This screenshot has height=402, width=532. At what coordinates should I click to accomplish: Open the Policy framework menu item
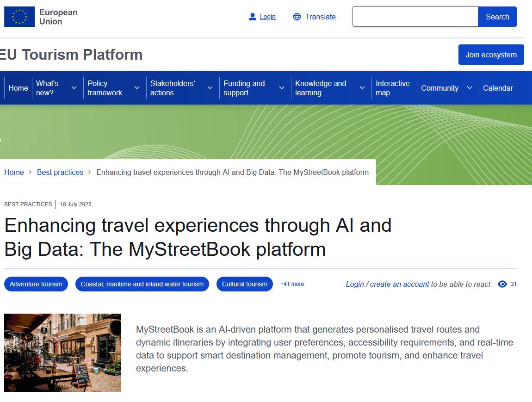105,88
